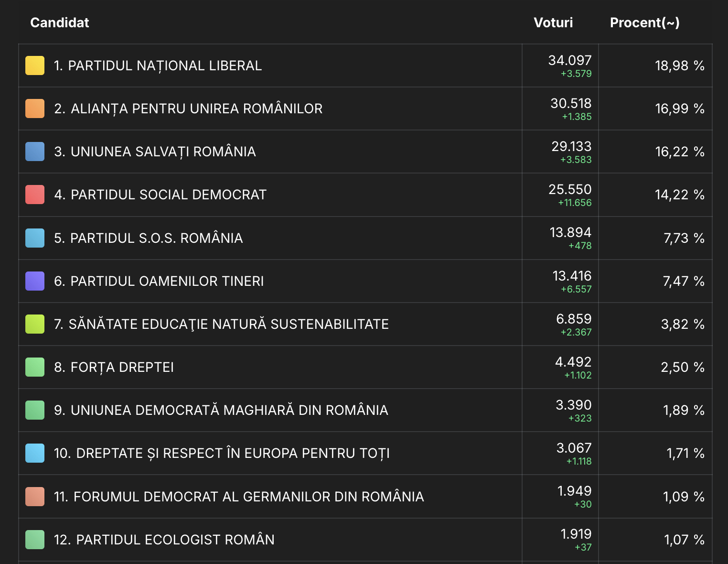Image resolution: width=728 pixels, height=564 pixels.
Task: Select the 8. FORȚA DREPTEI name
Action: [x=114, y=368]
